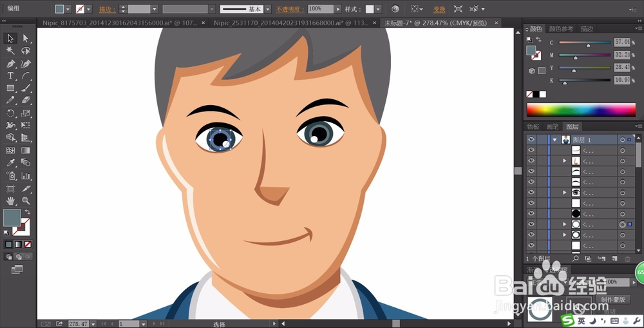This screenshot has height=328, width=644.
Task: Swap fill and stroke in toolbox
Action: (x=28, y=211)
